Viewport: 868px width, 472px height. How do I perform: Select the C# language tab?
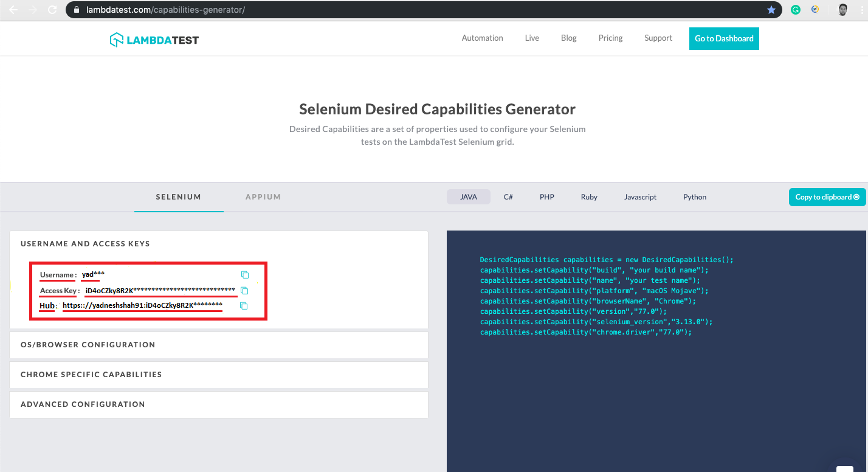point(508,197)
